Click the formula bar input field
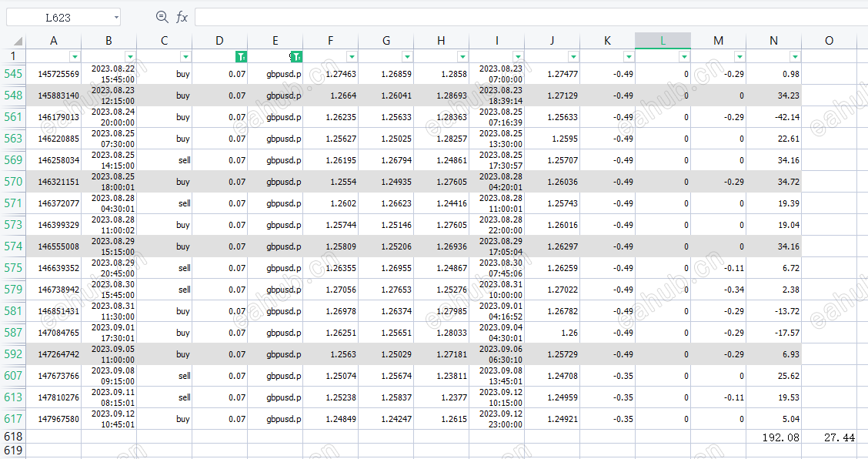Image resolution: width=868 pixels, height=459 pixels. tap(531, 17)
